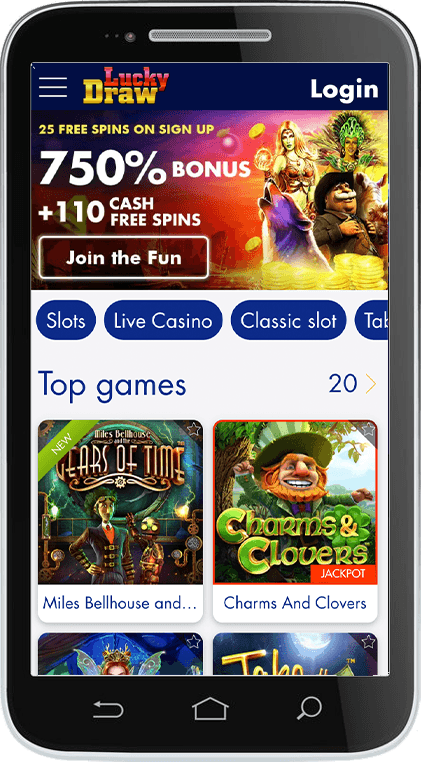Favorite Gears of Time with star icon
Screen dimensions: 421x762
pos(193,429)
